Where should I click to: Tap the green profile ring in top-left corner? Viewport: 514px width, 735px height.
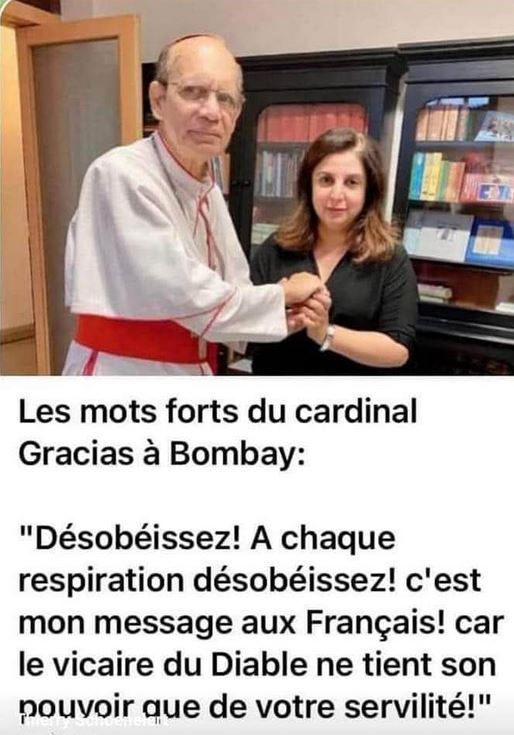click(3, 4)
